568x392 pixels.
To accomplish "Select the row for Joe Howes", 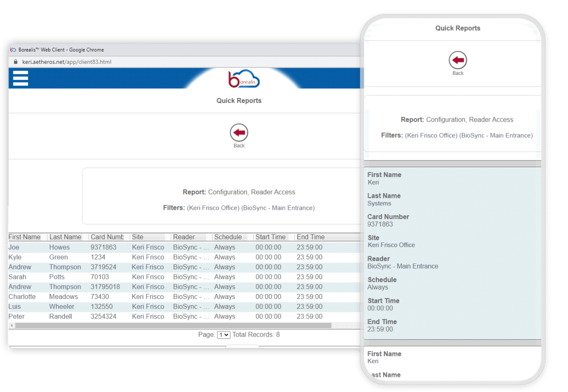I will (x=133, y=247).
